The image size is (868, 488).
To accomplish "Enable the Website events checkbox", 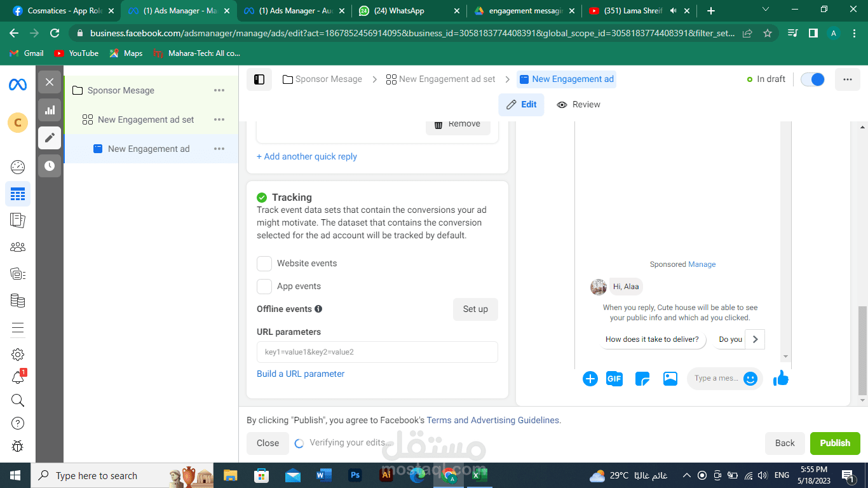I will 264,264.
